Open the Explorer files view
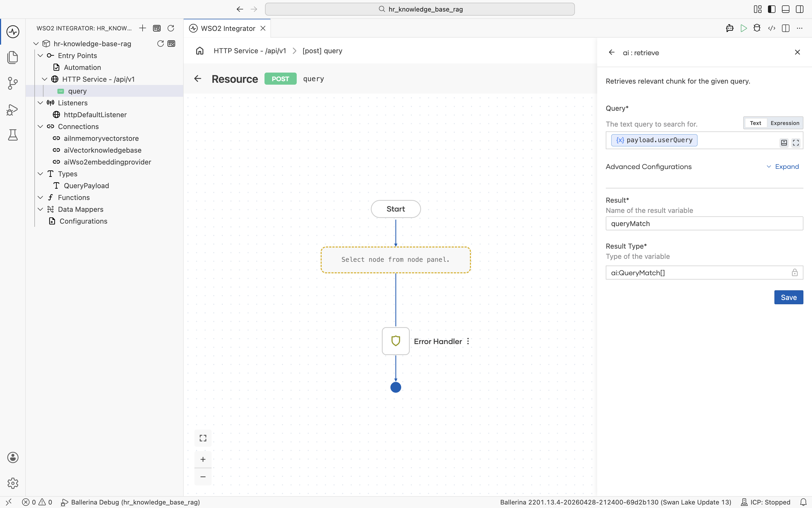The width and height of the screenshot is (812, 508). pyautogui.click(x=13, y=57)
